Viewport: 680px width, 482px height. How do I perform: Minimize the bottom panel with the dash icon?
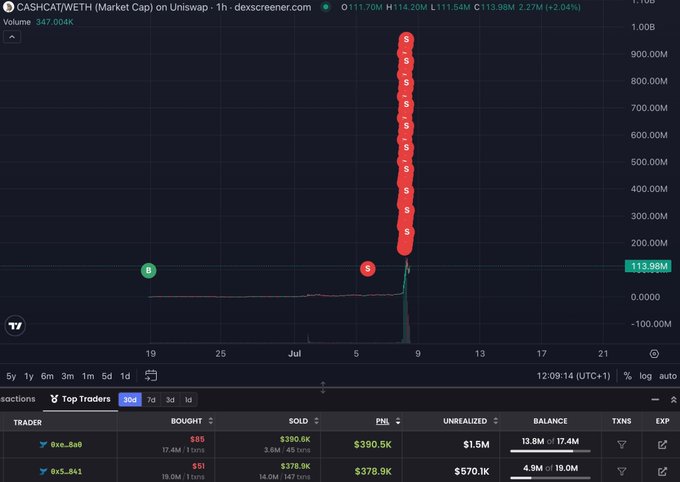pyautogui.click(x=655, y=400)
